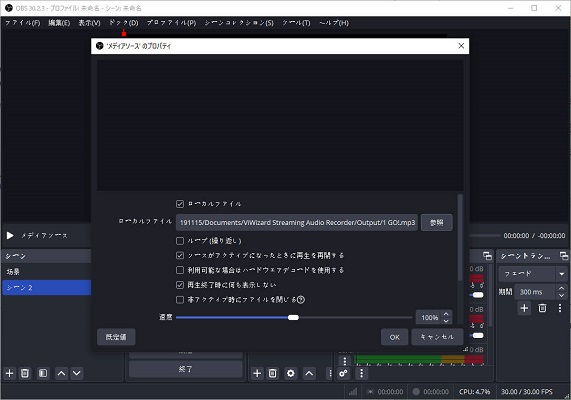This screenshot has width=571, height=400.
Task: Decrease transition duration with the down arrow
Action: 561,295
